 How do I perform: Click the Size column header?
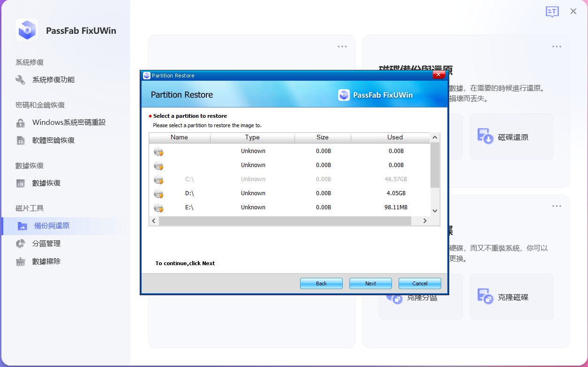(x=322, y=138)
